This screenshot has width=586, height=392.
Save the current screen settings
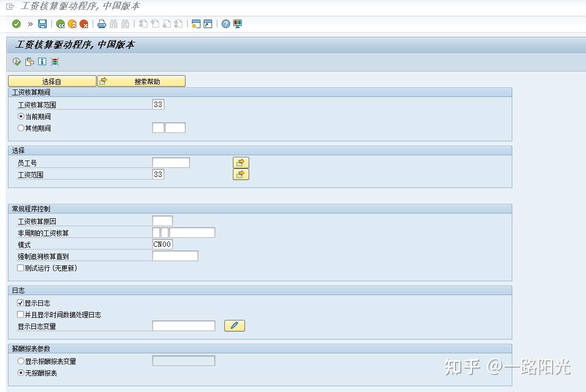point(42,24)
